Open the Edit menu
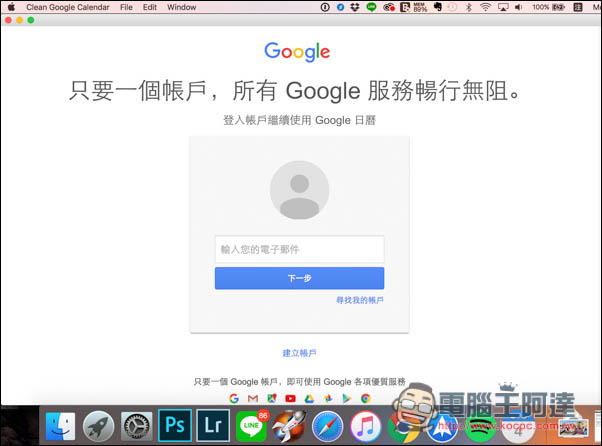 [150, 7]
